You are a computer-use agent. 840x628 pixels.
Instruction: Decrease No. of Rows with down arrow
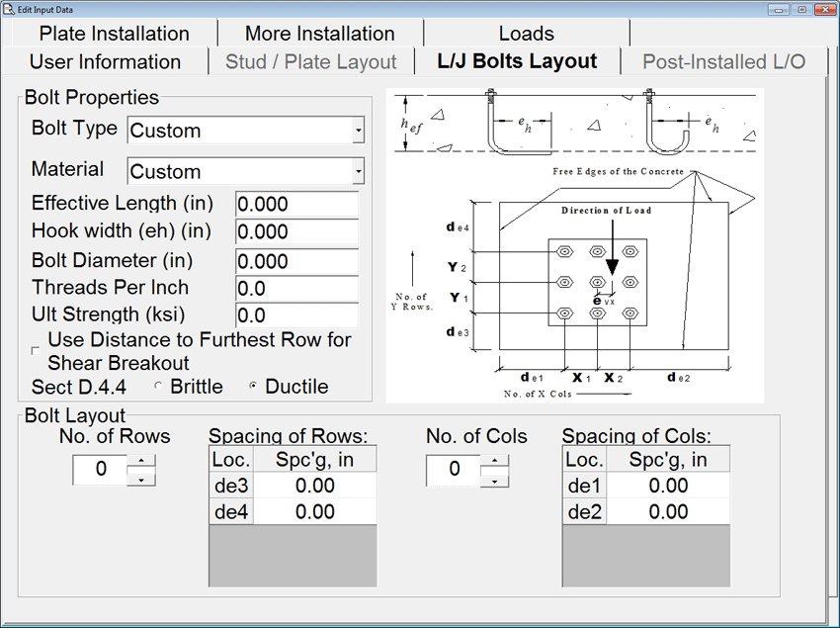click(x=142, y=479)
